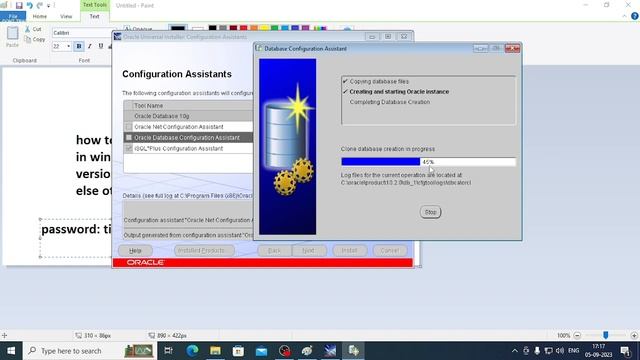This screenshot has height=360, width=640.
Task: Pick the indigo palette color
Action: tap(295, 28)
